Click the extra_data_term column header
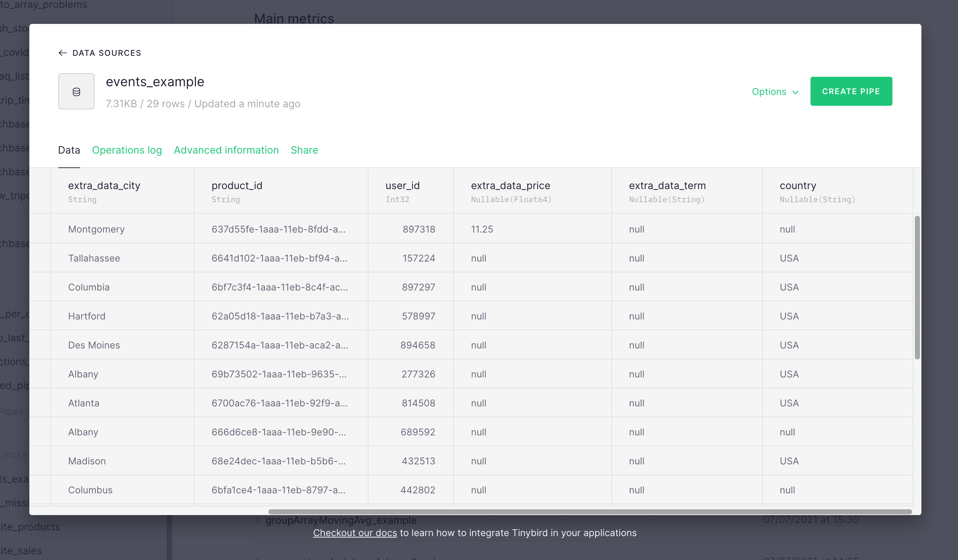Viewport: 958px width, 560px height. (x=687, y=191)
